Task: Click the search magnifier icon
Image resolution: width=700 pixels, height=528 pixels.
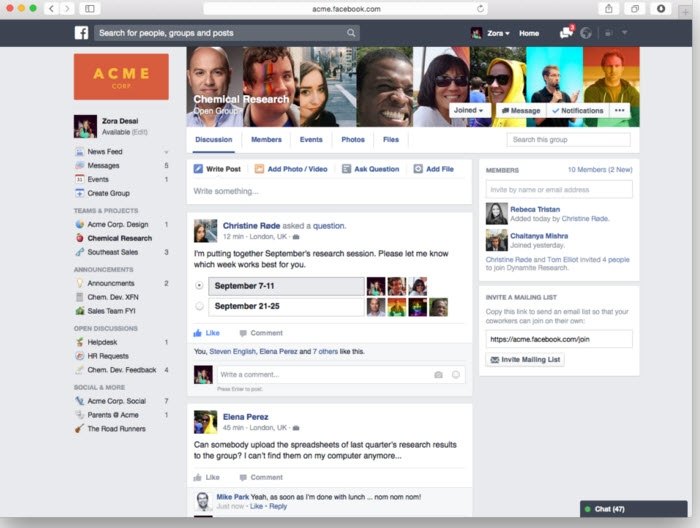Action: (x=351, y=33)
